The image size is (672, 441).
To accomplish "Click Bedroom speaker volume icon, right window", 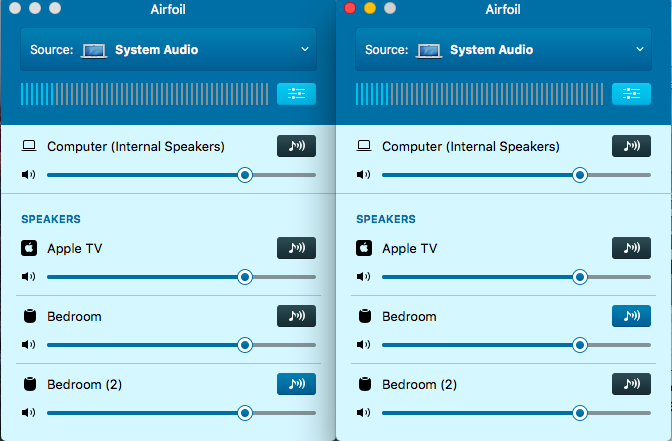I will coord(363,345).
